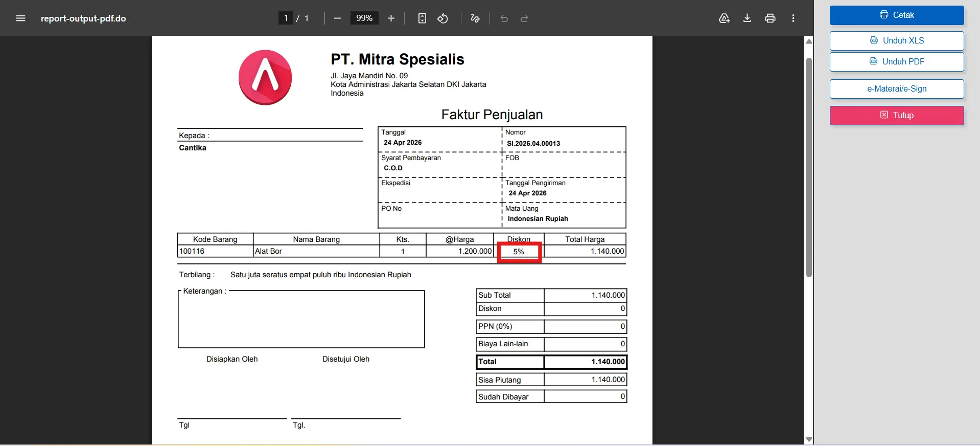Close the preview with Tutup button

(x=897, y=116)
